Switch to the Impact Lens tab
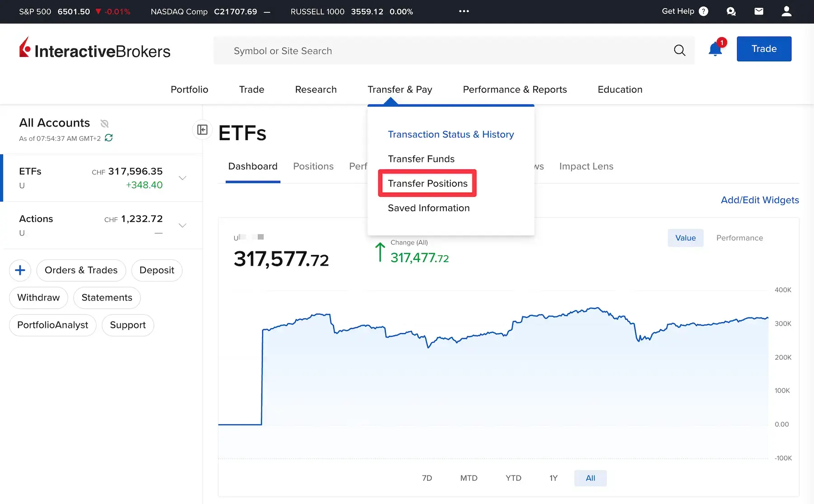The image size is (814, 504). click(587, 166)
